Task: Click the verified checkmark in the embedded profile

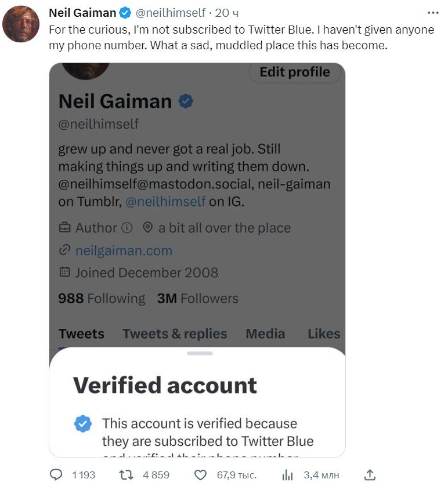Action: pos(185,101)
